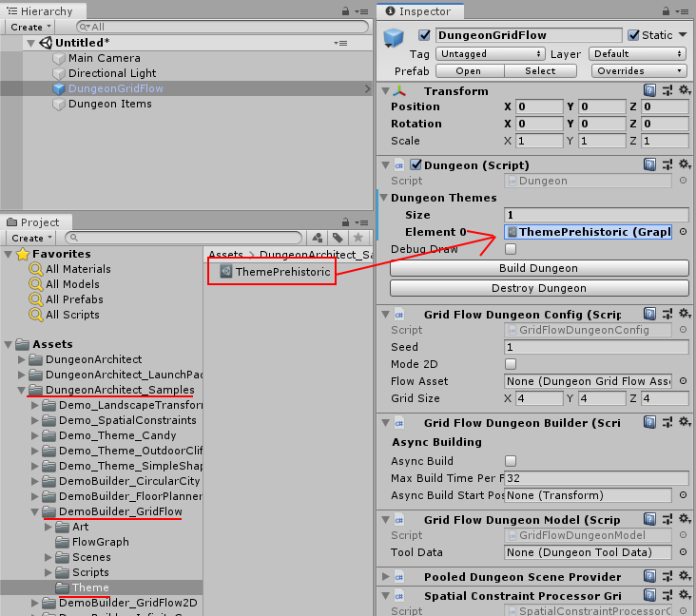Select the ThemePrehistoric asset
Viewport: 696px width, 616px height.
pyautogui.click(x=276, y=272)
